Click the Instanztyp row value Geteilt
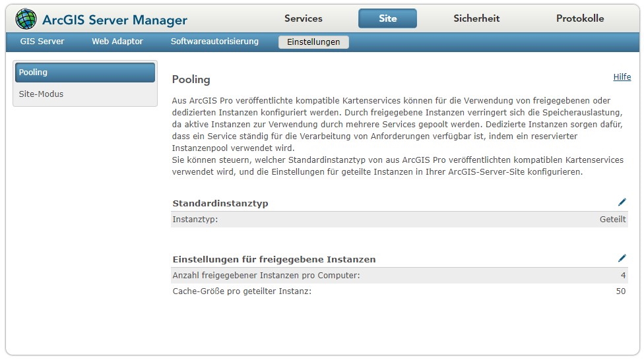Screen dimensions: 644x360 [612, 219]
